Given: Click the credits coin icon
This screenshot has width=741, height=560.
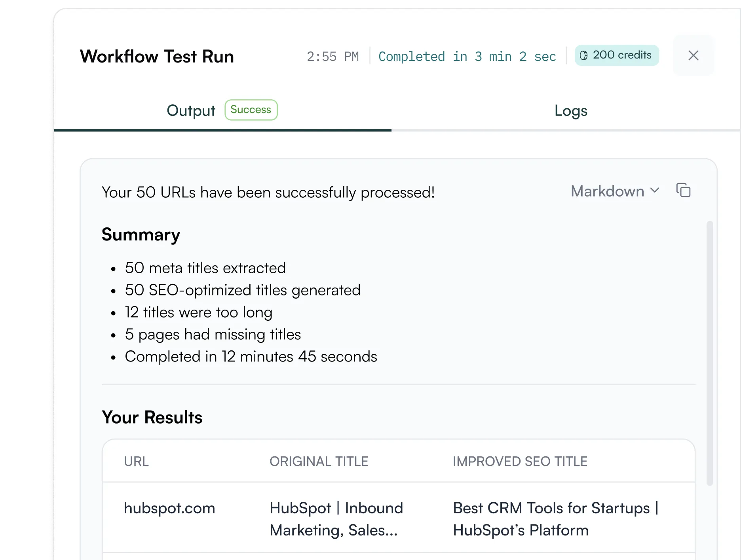Looking at the screenshot, I should click(584, 55).
